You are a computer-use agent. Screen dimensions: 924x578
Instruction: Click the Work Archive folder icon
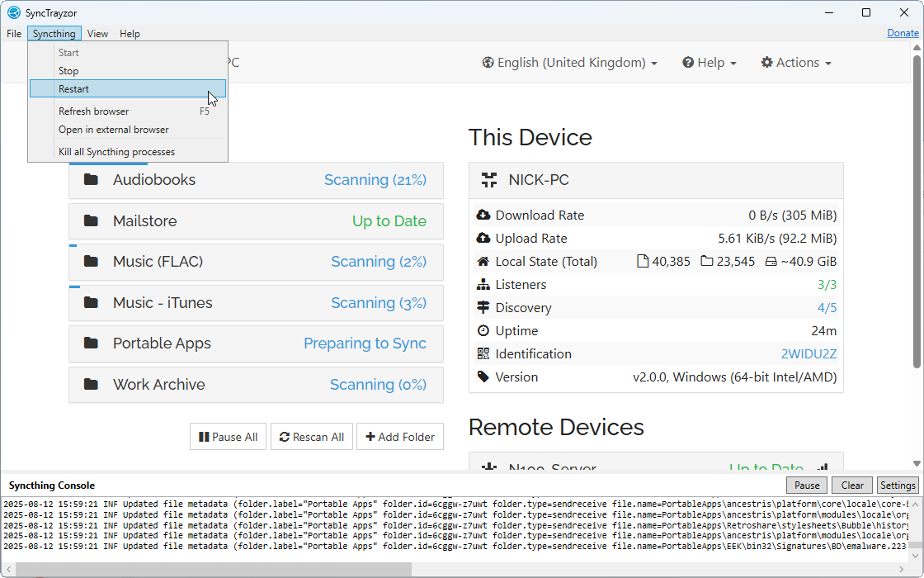coord(91,385)
